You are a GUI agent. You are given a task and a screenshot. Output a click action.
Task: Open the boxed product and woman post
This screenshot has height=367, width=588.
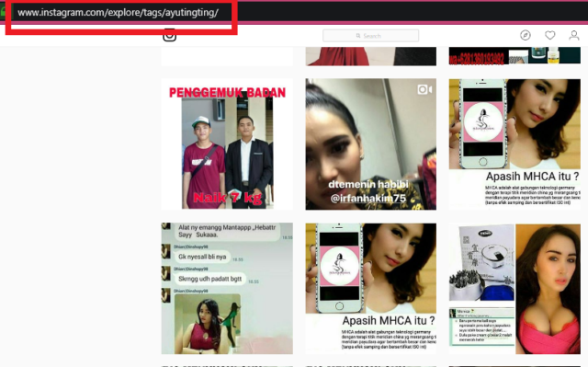tap(514, 289)
